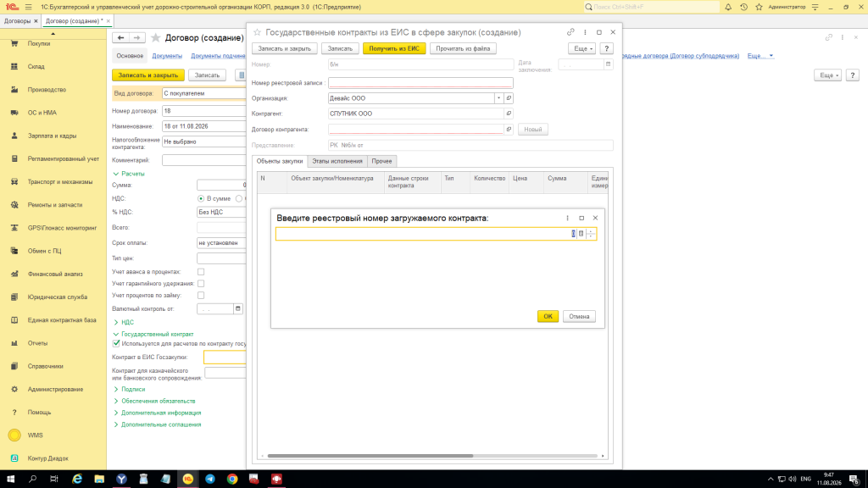868x488 pixels.
Task: Open Обмен с ПЦ section
Action: tap(44, 251)
